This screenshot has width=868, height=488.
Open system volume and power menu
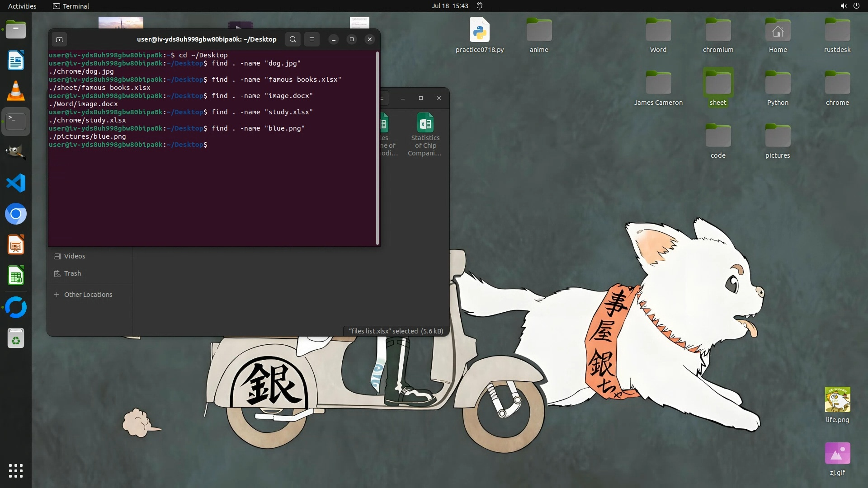click(x=849, y=6)
